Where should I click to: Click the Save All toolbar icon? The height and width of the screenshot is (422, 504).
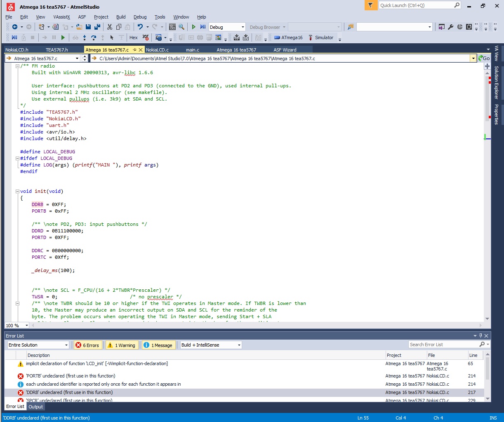tap(97, 27)
